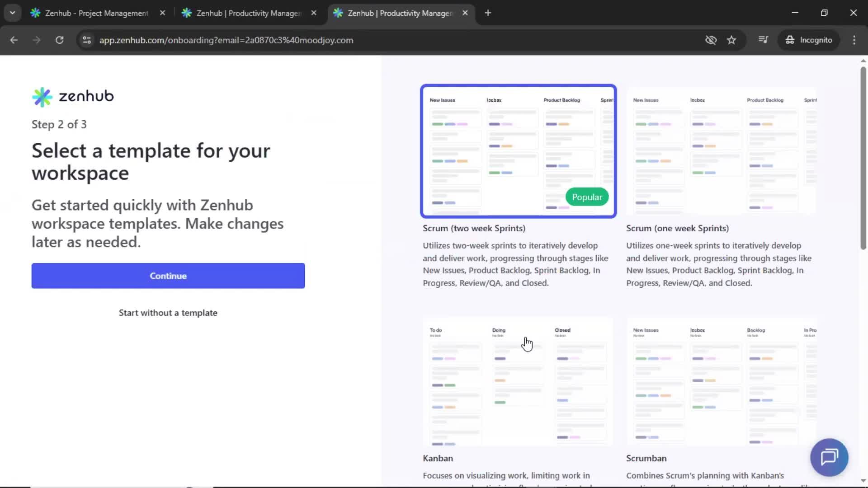868x488 pixels.
Task: Click the Continue button
Action: (168, 276)
